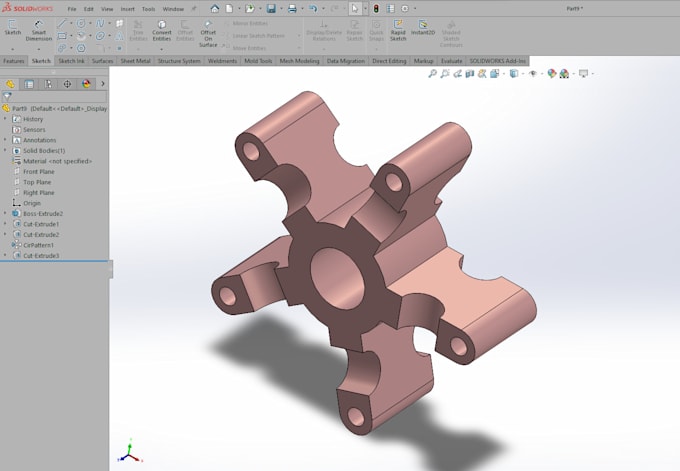Image resolution: width=680 pixels, height=471 pixels.
Task: Click the Open document icon
Action: pyautogui.click(x=250, y=8)
